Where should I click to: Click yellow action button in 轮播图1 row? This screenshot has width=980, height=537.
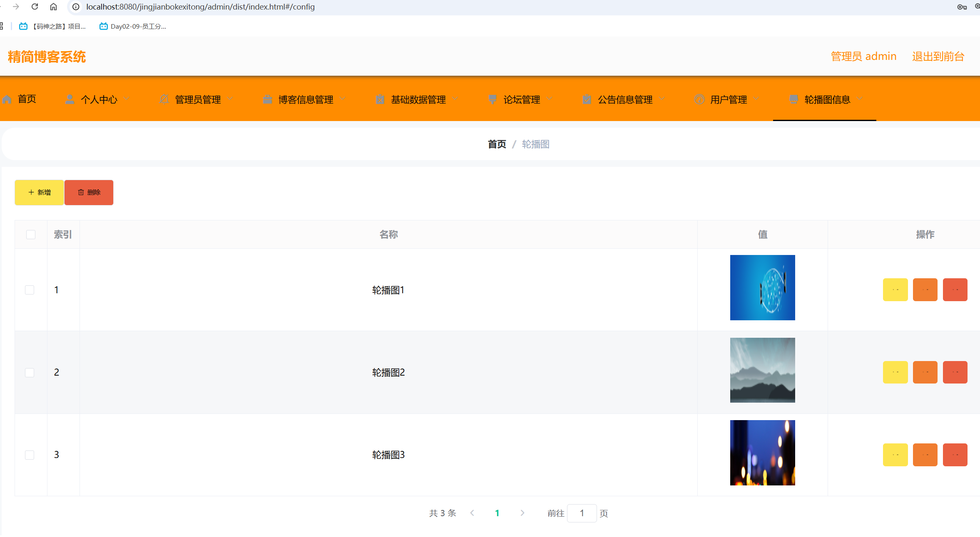click(x=895, y=290)
